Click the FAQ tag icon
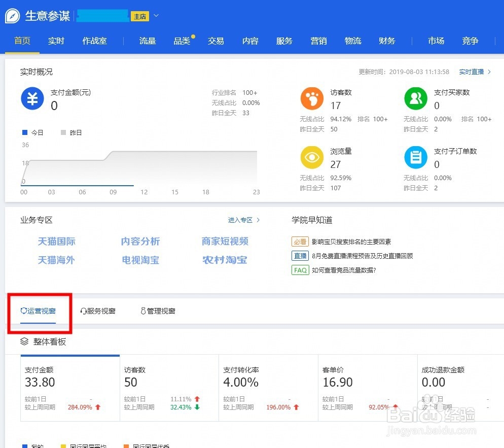Screen dimensions: 504x448 (x=300, y=270)
